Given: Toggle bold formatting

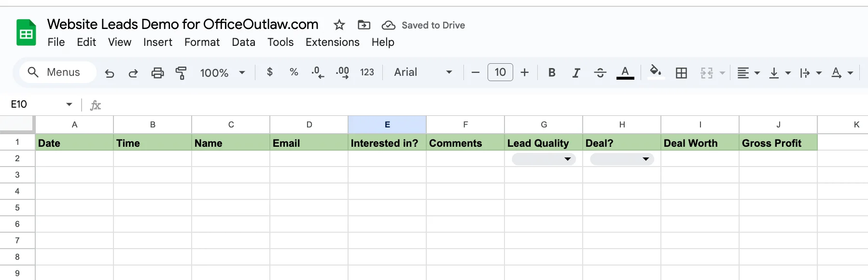Looking at the screenshot, I should pyautogui.click(x=552, y=72).
